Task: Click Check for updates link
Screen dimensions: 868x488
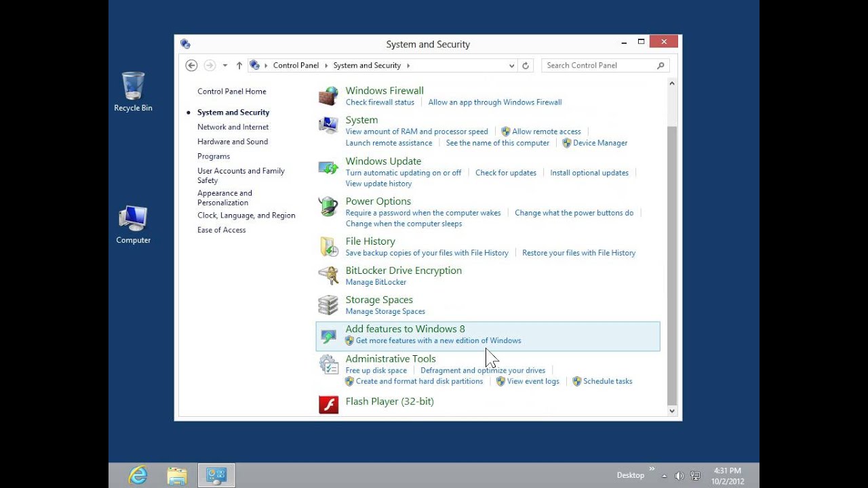Action: coord(506,173)
